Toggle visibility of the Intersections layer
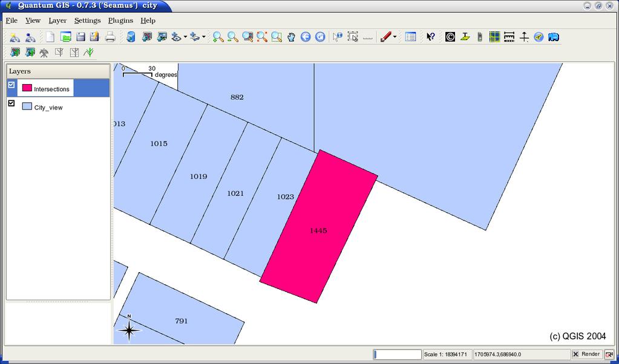 click(x=11, y=85)
